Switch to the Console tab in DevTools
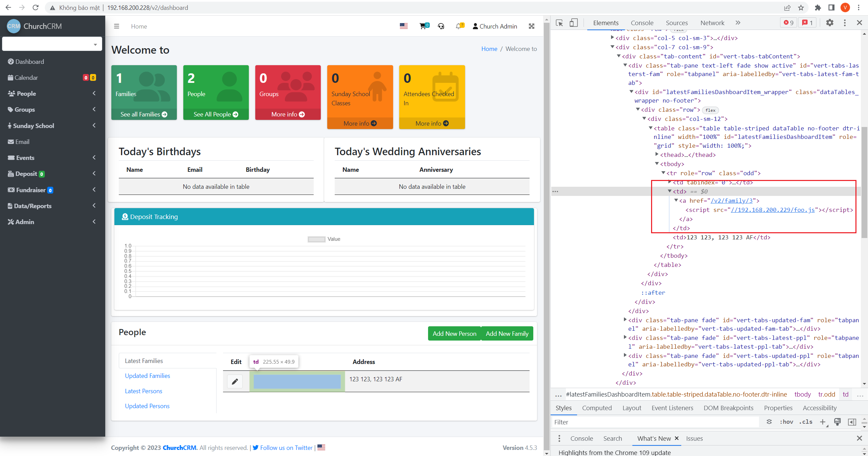This screenshot has height=456, width=868. click(x=642, y=23)
